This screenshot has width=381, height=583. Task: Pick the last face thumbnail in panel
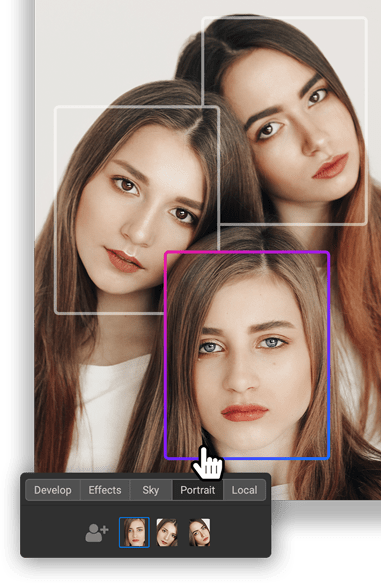[200, 532]
